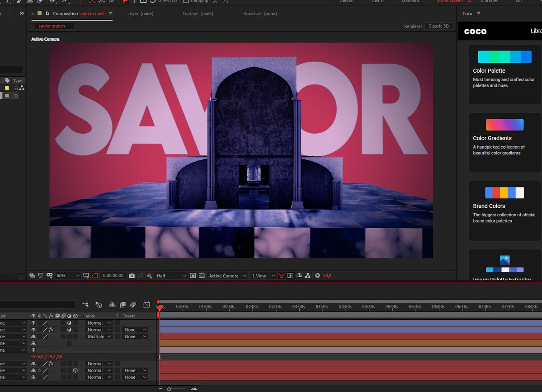Click the Enable Motion Blur icon in timeline header
The image size is (542, 392).
pyautogui.click(x=133, y=305)
